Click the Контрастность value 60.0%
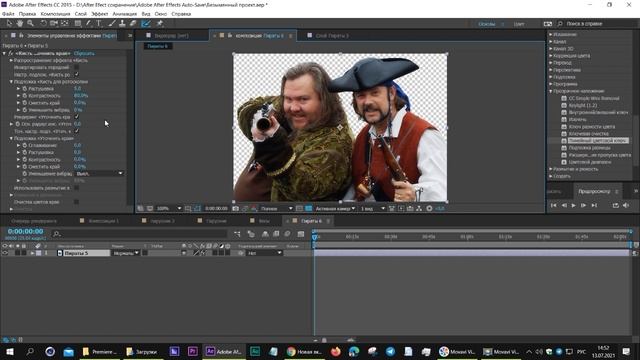The height and width of the screenshot is (360, 640). pyautogui.click(x=81, y=96)
